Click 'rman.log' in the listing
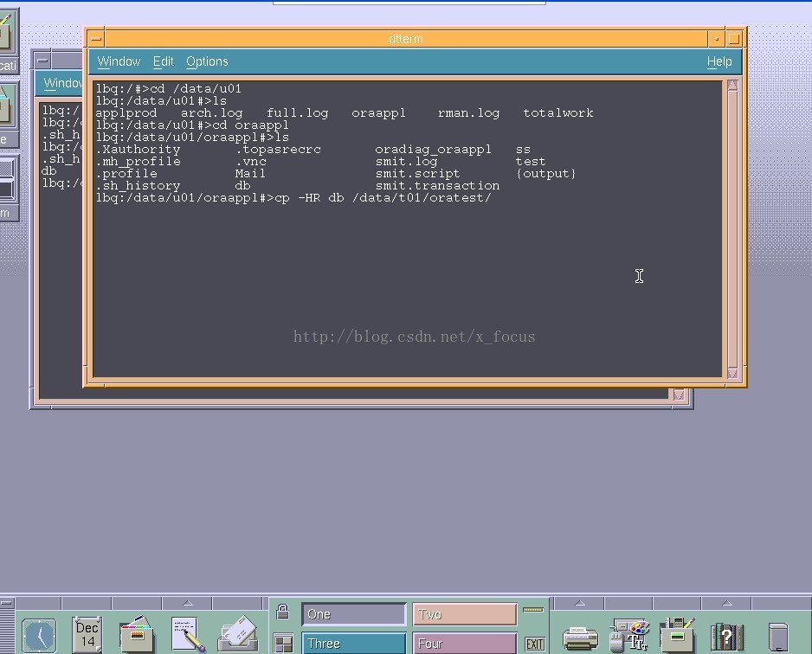The image size is (812, 654). [468, 113]
